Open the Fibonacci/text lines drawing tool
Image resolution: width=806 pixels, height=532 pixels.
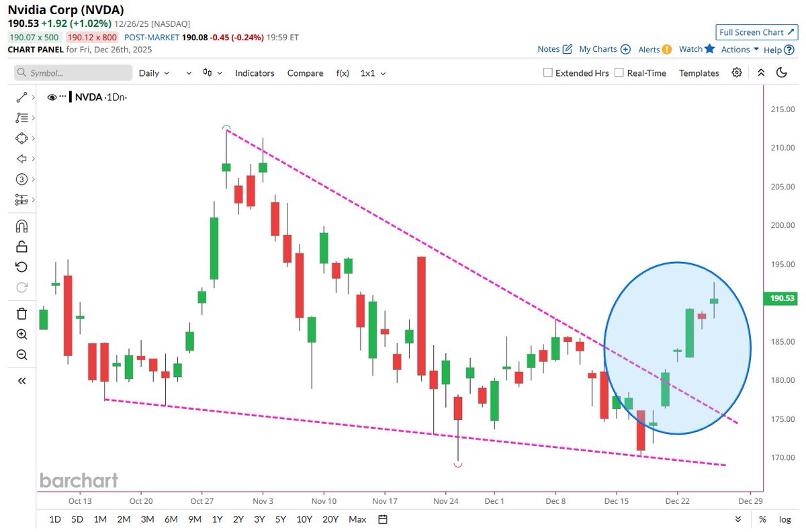(21, 118)
